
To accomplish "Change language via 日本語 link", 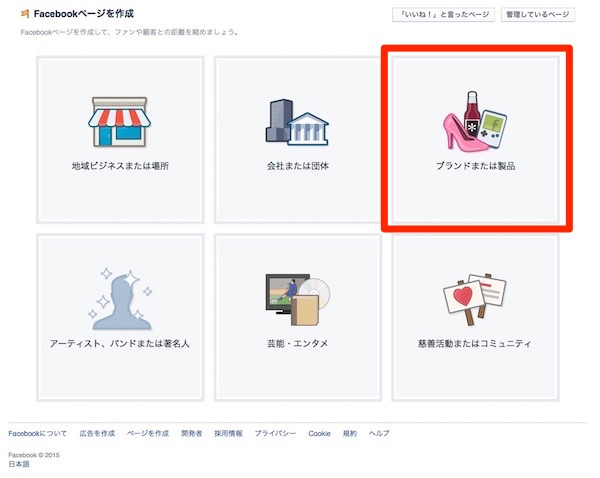I will coord(19,464).
